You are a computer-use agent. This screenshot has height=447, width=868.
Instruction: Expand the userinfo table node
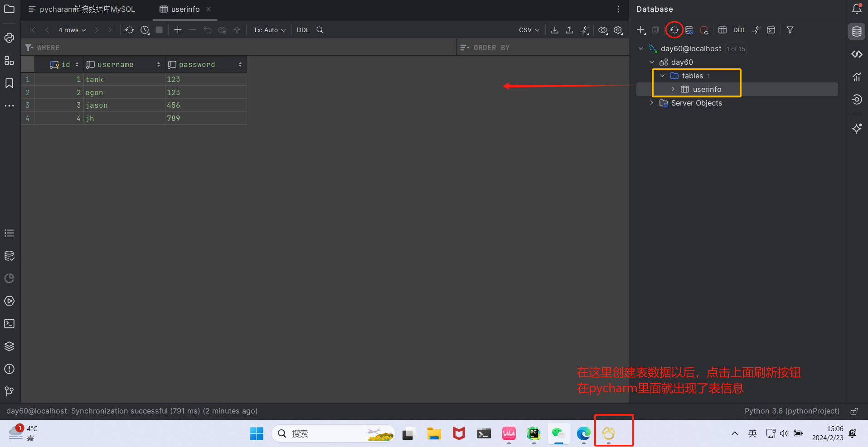tap(673, 89)
